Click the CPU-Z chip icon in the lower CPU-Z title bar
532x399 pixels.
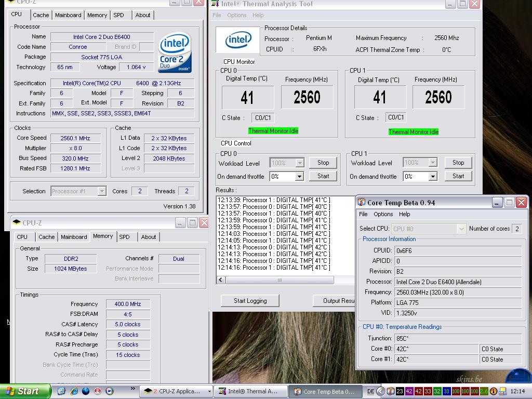[x=16, y=222]
